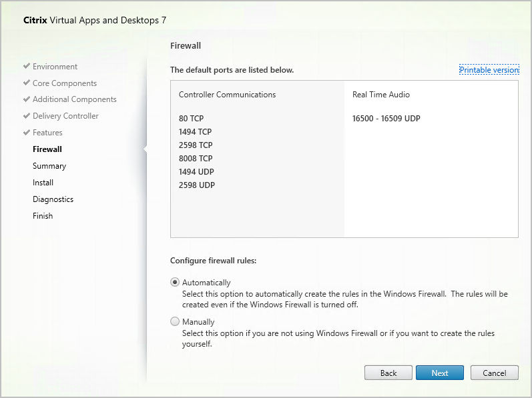Click the Finish step in sidebar
The width and height of the screenshot is (532, 398).
click(x=43, y=216)
